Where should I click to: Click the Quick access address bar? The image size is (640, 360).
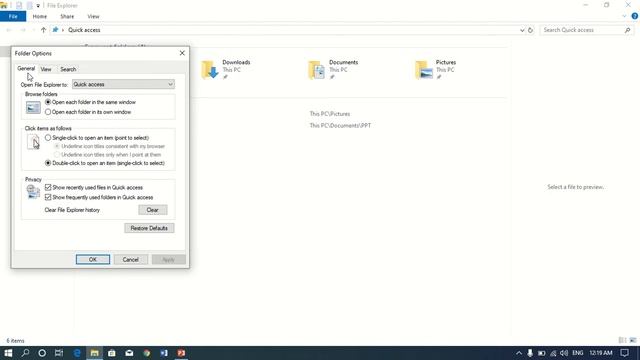coord(292,30)
